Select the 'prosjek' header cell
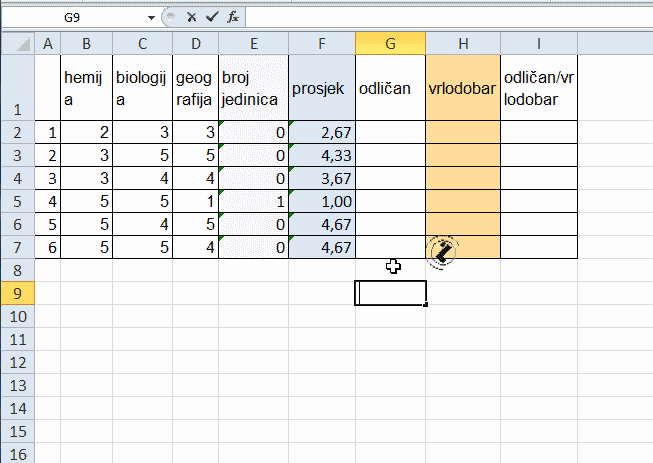The height and width of the screenshot is (463, 653). pos(322,88)
